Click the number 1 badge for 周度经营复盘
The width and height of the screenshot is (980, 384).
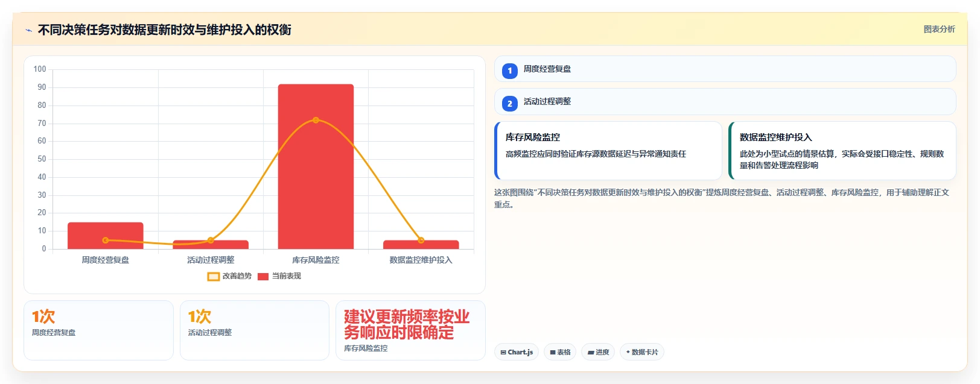pyautogui.click(x=510, y=71)
